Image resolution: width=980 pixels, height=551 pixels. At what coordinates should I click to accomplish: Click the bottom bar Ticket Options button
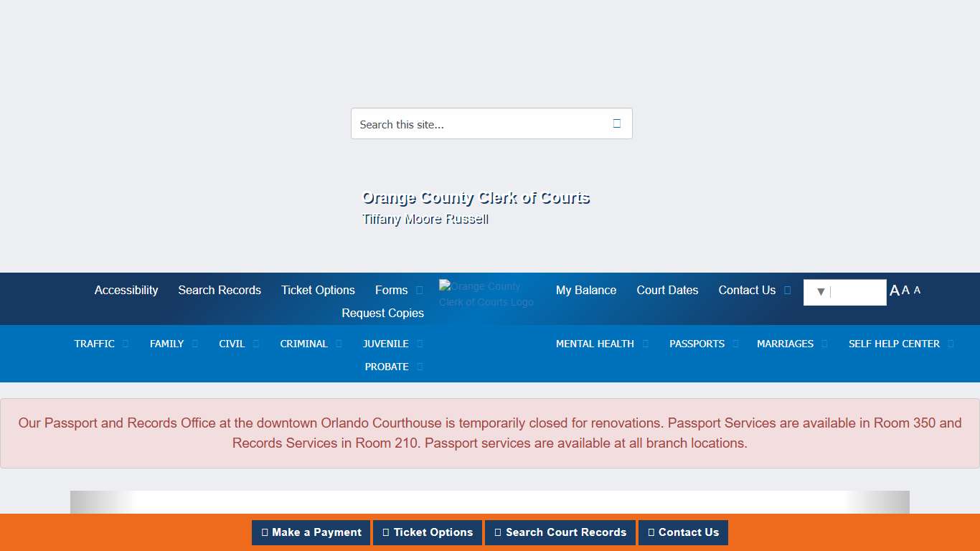click(x=428, y=532)
